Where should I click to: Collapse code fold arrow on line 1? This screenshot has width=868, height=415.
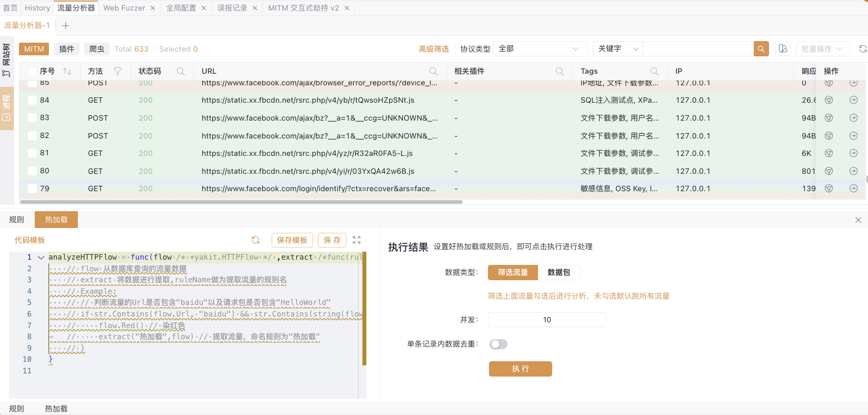41,258
